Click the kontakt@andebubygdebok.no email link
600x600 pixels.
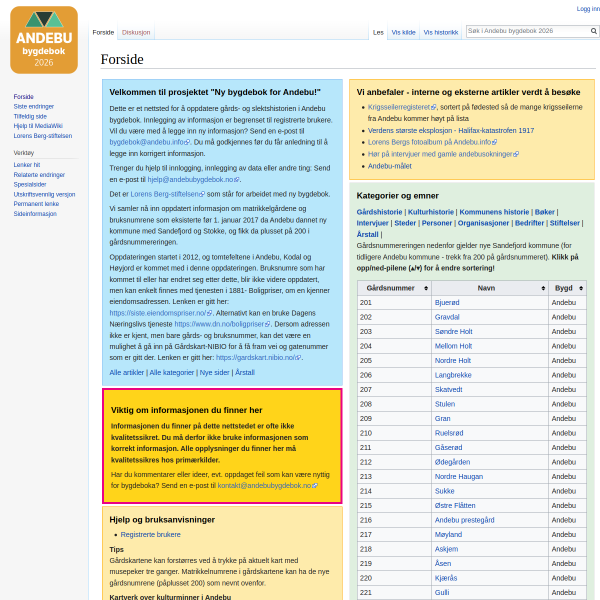267,486
